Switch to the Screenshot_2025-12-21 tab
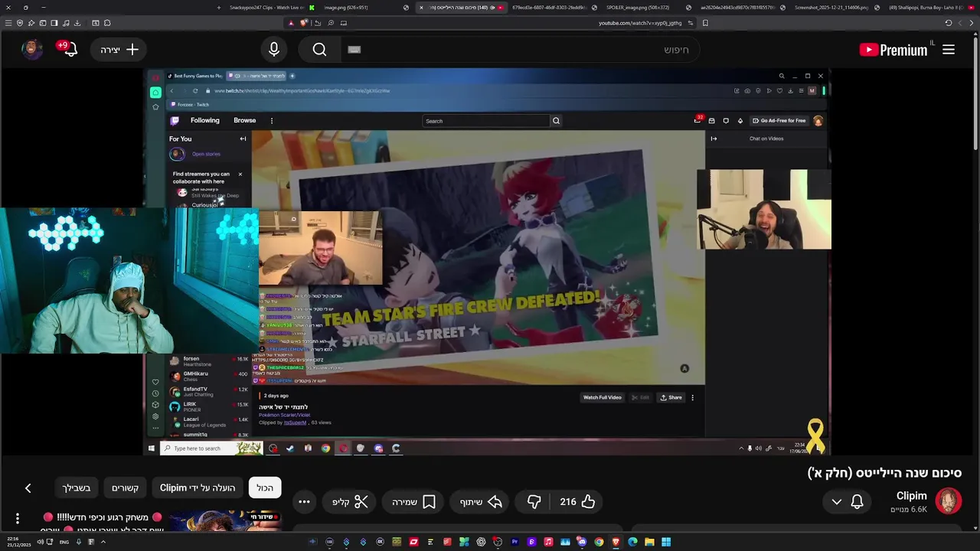Viewport: 980px width, 551px height. tap(837, 8)
